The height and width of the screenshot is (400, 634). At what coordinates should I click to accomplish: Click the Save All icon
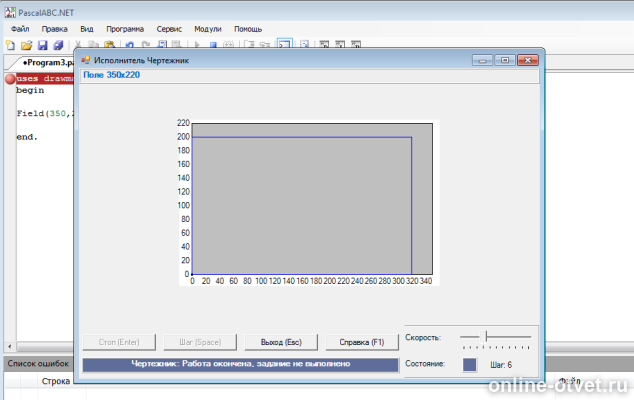pos(58,45)
